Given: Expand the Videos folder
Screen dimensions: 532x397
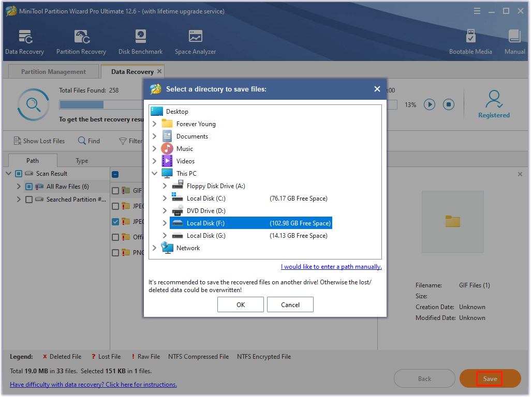Looking at the screenshot, I should [x=154, y=161].
